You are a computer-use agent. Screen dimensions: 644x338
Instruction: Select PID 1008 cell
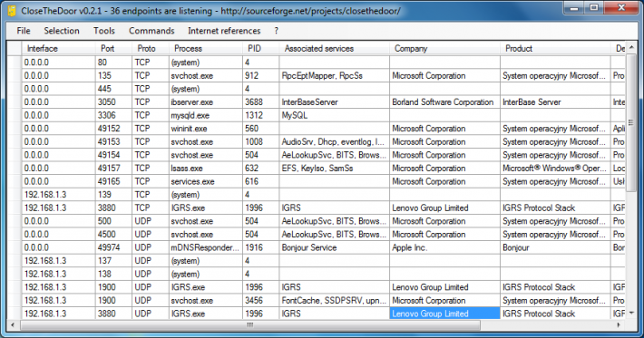point(261,141)
